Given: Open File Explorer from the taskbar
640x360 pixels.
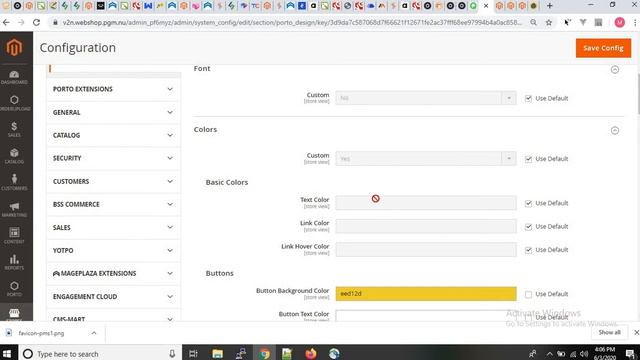Looking at the screenshot, I should (217, 353).
